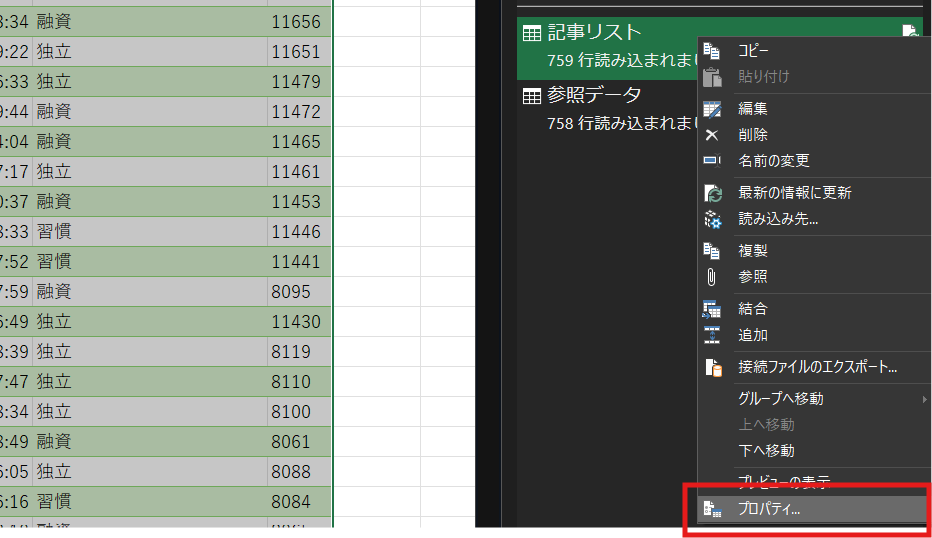Image resolution: width=932 pixels, height=538 pixels.
Task: Click the cell with value 8095
Action: tap(297, 292)
